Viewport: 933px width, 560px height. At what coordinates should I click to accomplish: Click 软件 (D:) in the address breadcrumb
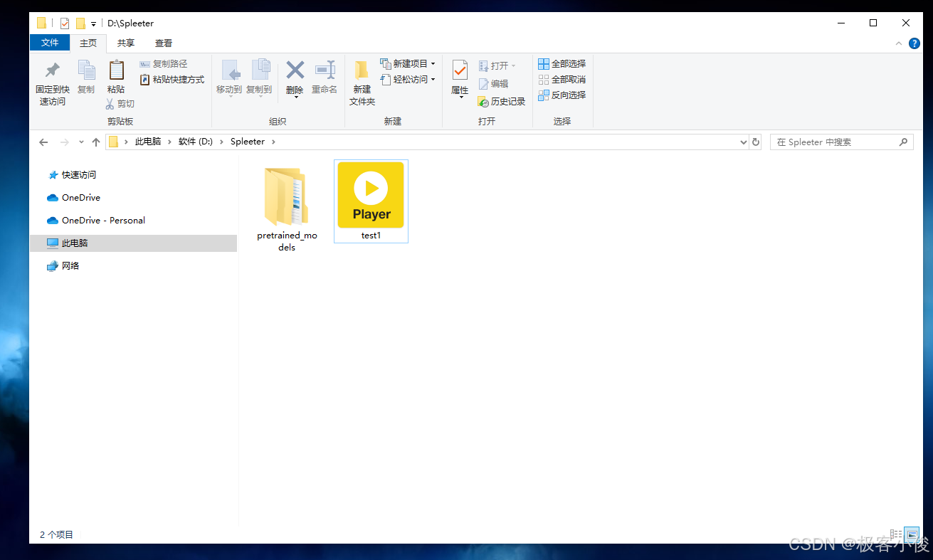click(196, 142)
